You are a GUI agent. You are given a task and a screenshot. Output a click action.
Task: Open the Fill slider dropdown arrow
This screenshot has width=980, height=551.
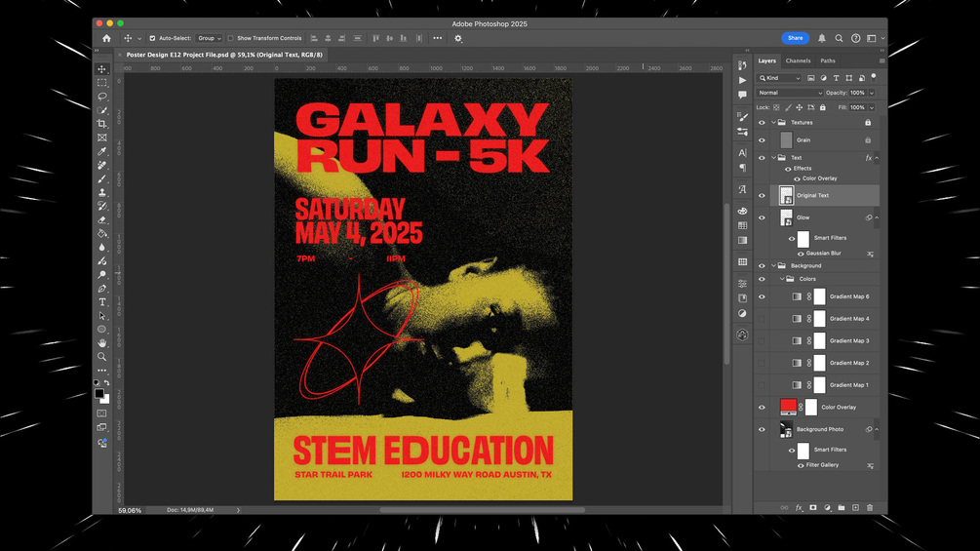[x=872, y=107]
